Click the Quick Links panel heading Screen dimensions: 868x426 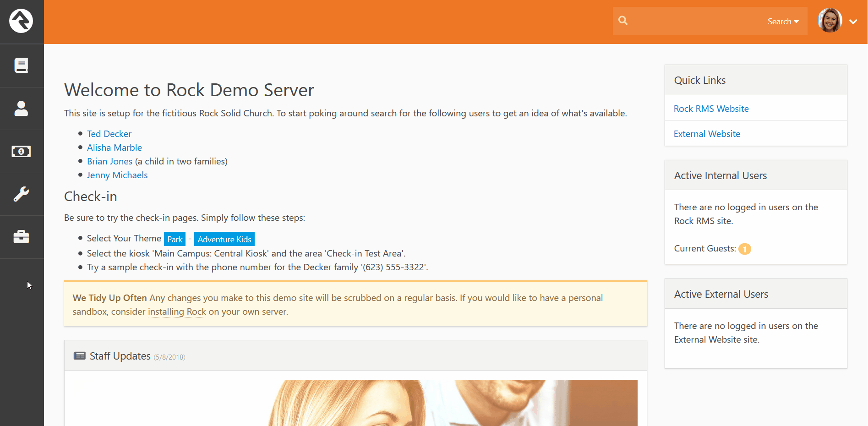[699, 80]
